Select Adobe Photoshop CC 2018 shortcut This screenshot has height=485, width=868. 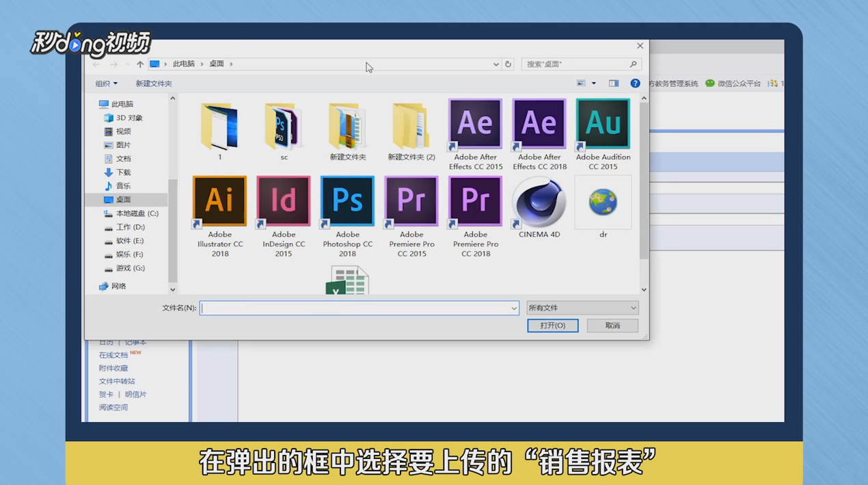tap(348, 215)
